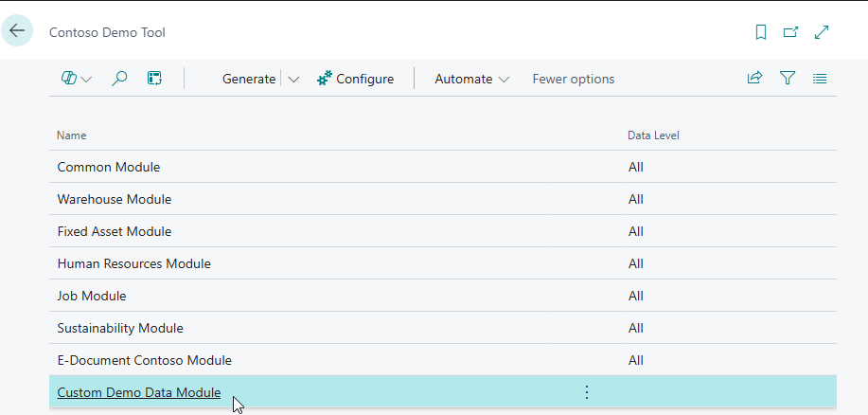This screenshot has height=415, width=868.
Task: Select the Warehouse Module row
Action: pos(443,199)
